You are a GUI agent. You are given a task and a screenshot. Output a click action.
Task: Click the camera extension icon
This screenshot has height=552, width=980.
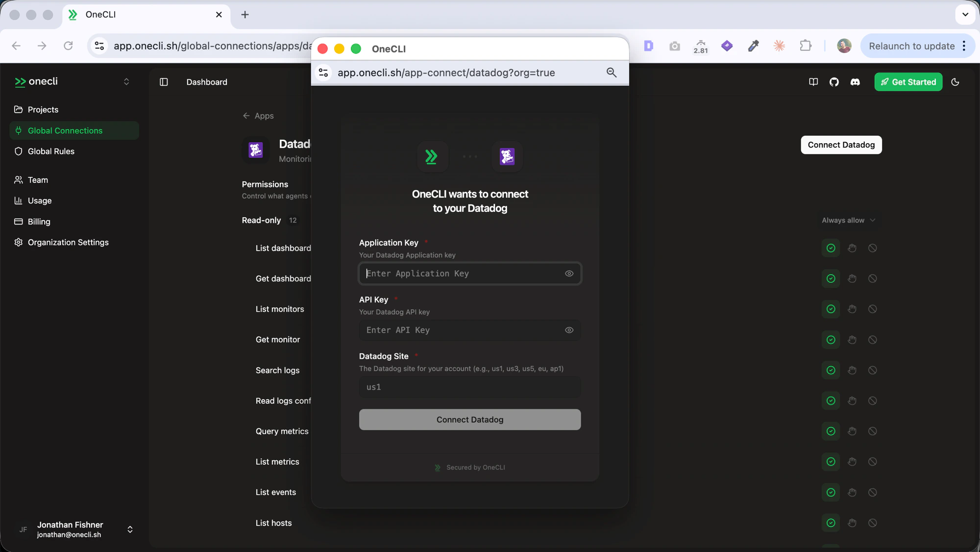click(675, 46)
